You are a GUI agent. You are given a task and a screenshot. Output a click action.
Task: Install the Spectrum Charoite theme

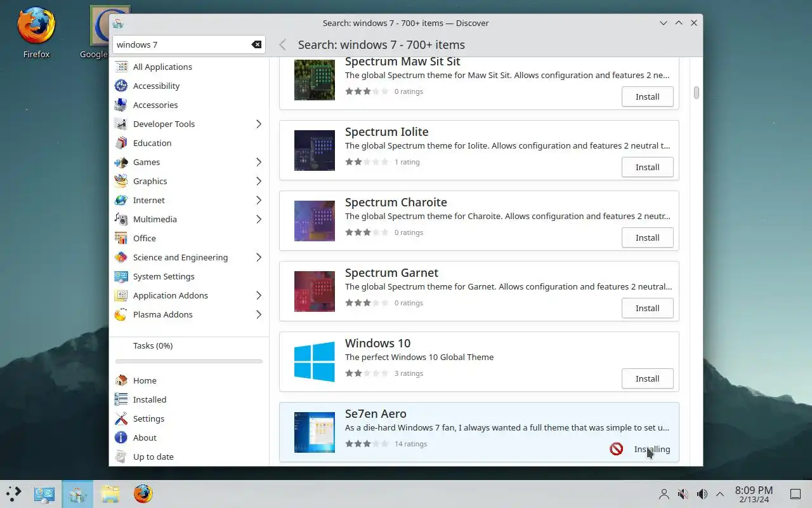point(647,237)
